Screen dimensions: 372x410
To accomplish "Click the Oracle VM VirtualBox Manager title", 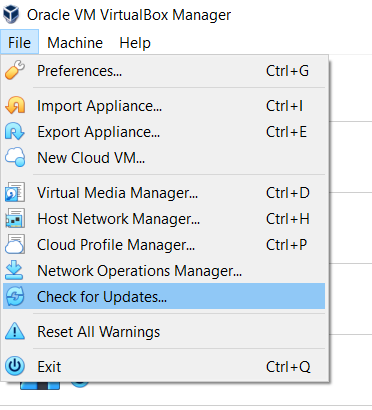I will click(129, 15).
